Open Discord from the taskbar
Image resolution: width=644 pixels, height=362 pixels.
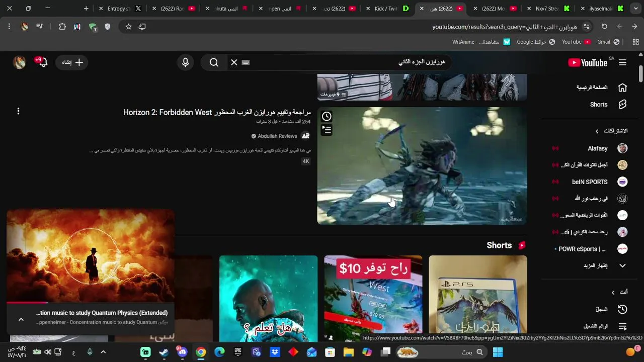click(x=182, y=352)
